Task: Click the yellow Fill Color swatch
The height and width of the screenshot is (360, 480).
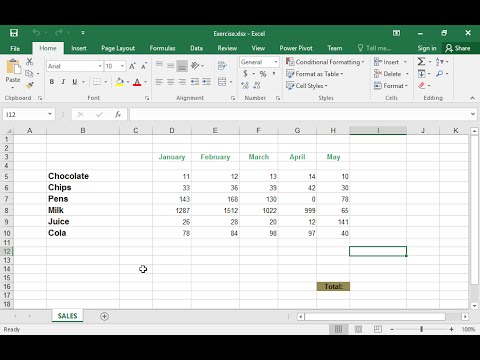Action: coord(120,82)
